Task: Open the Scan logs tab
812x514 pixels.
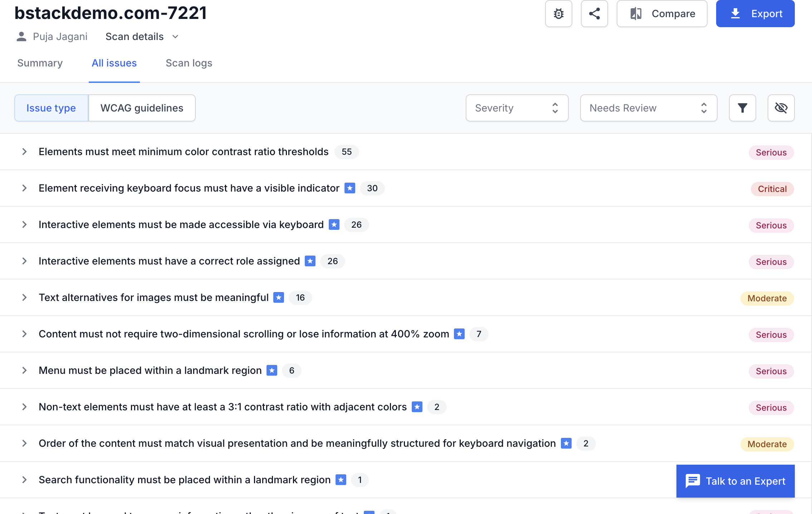Action: point(189,63)
